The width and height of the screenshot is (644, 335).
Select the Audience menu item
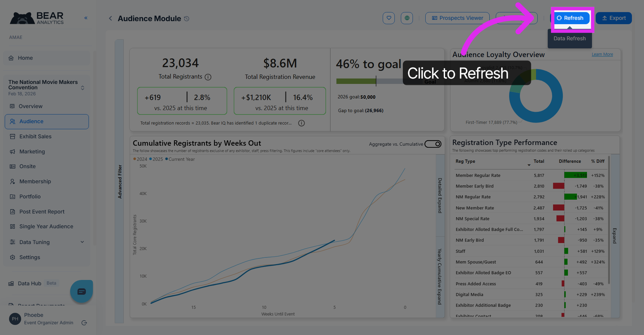pos(47,122)
